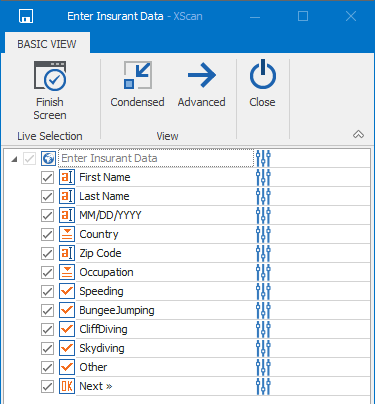Open settings sliders for Last Name

[x=263, y=196]
